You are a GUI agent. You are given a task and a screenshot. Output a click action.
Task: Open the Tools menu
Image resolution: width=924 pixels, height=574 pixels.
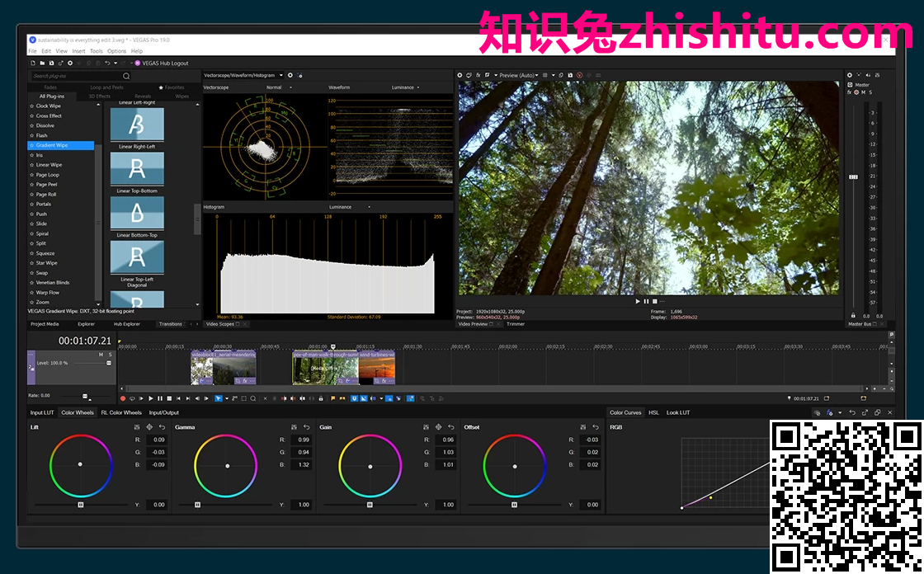(96, 51)
